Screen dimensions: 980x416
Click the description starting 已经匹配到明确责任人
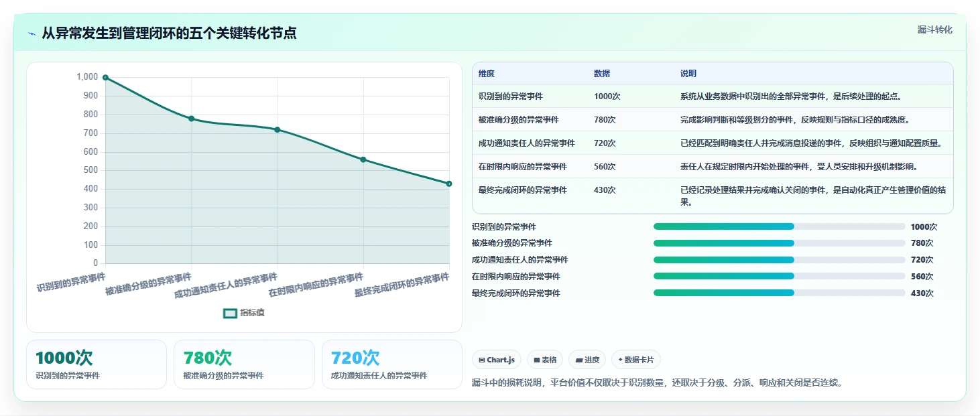point(812,143)
